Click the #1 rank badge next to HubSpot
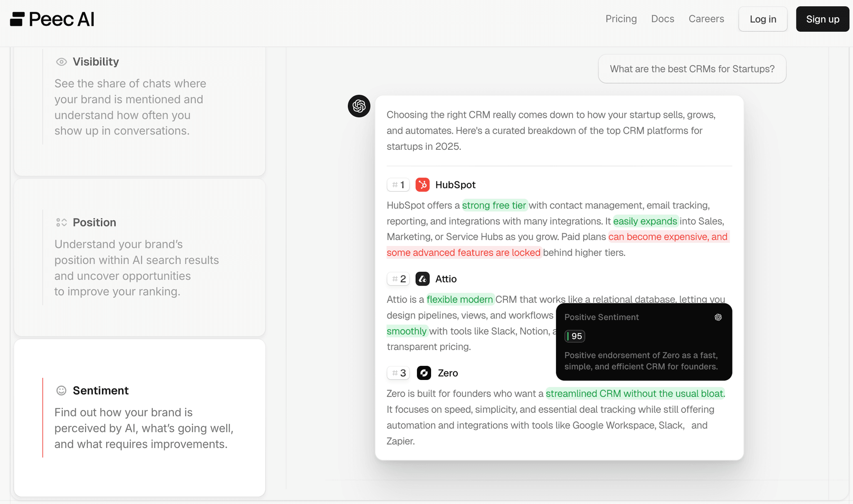 398,184
